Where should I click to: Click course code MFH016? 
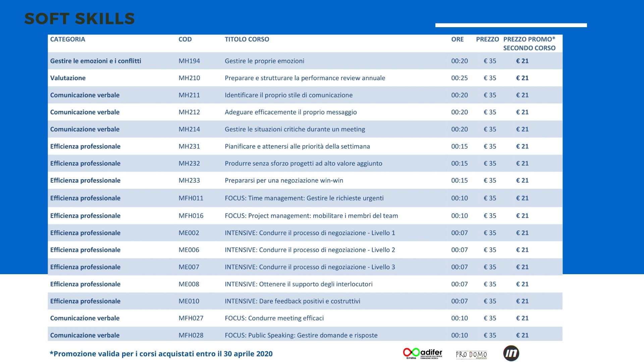[x=191, y=216]
